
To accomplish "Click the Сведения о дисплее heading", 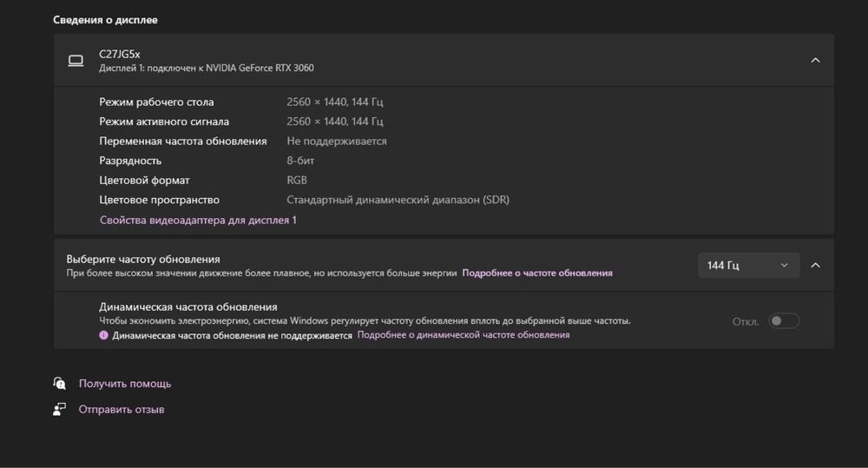I will [105, 20].
